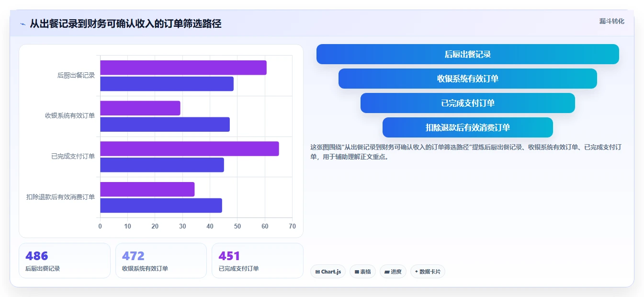The image size is (644, 297).
Task: Click the x-axis tick value 70
Action: pyautogui.click(x=292, y=226)
